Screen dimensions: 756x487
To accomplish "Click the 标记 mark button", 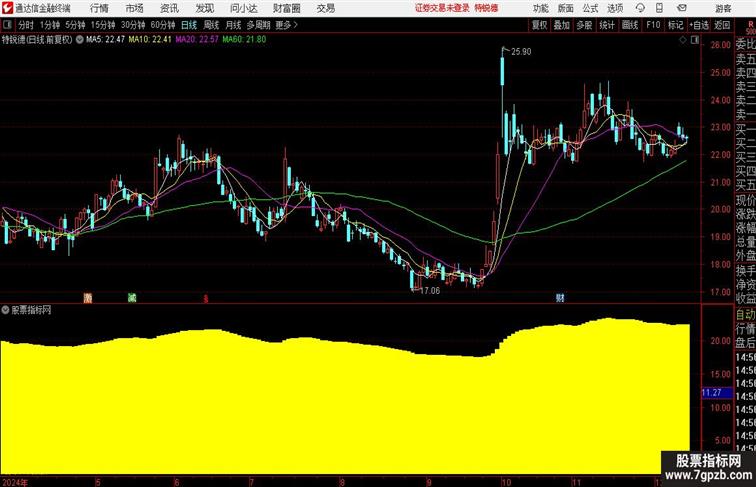I will 675,25.
